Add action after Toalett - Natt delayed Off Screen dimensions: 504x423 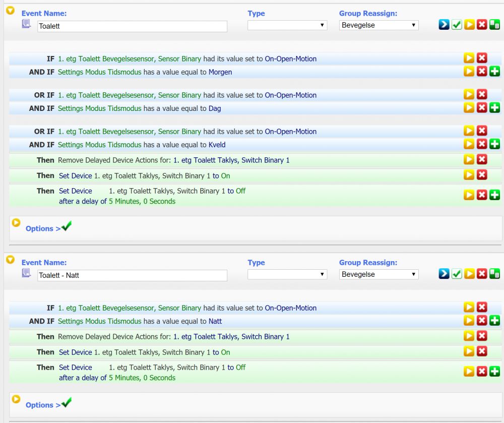coord(494,372)
